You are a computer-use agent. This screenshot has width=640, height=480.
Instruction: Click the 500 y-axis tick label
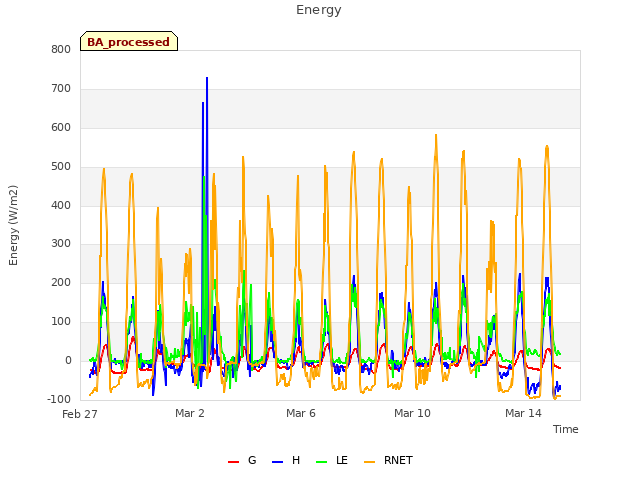[x=61, y=167]
